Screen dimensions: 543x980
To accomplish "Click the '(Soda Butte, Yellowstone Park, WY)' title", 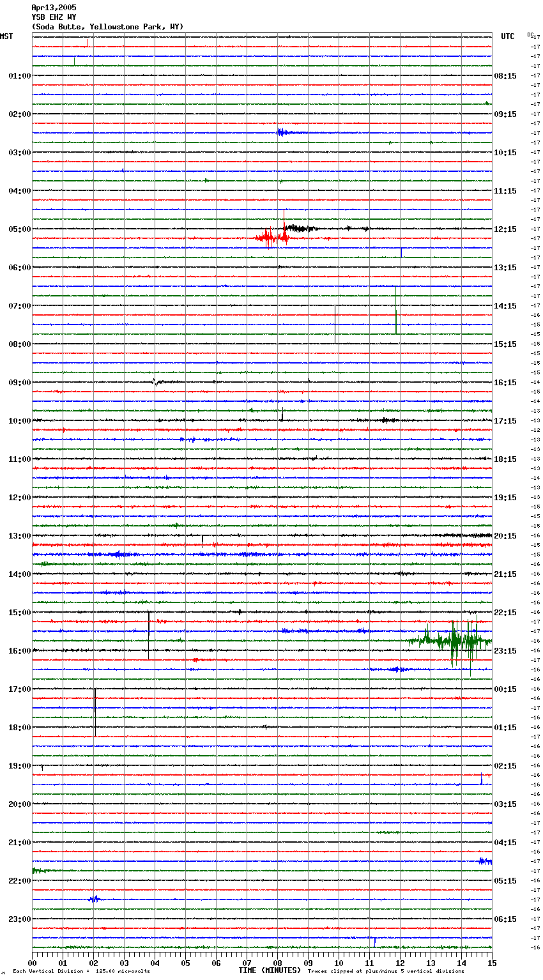I will point(107,27).
